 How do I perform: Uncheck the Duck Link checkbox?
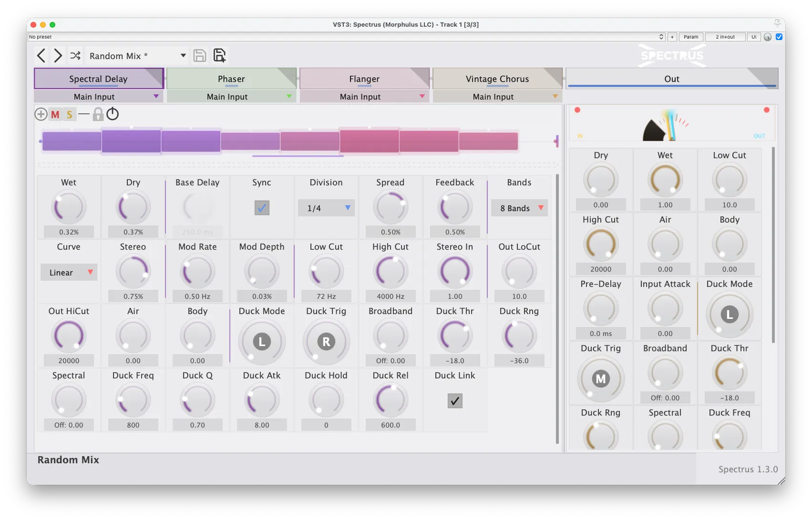(455, 401)
